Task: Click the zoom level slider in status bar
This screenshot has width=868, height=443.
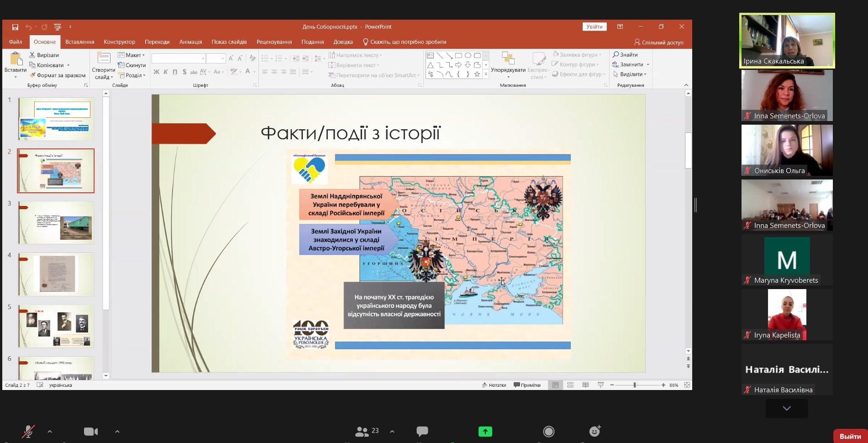Action: 635,385
